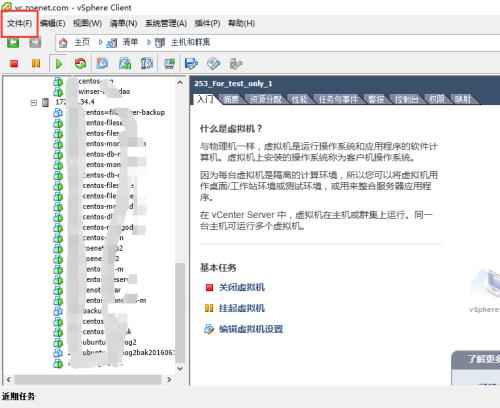Click VM icon of og2bak2016 row
This screenshot has width=500, height=408.
coord(58,353)
